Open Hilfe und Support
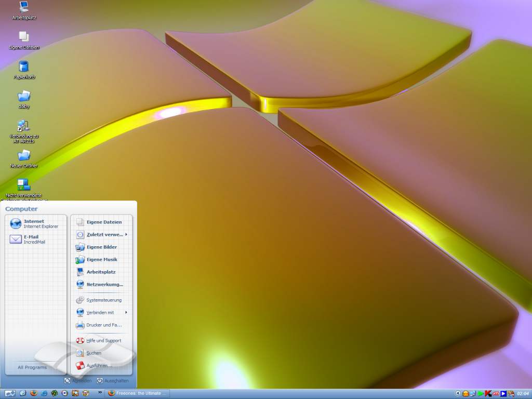532x399 pixels. 101,341
